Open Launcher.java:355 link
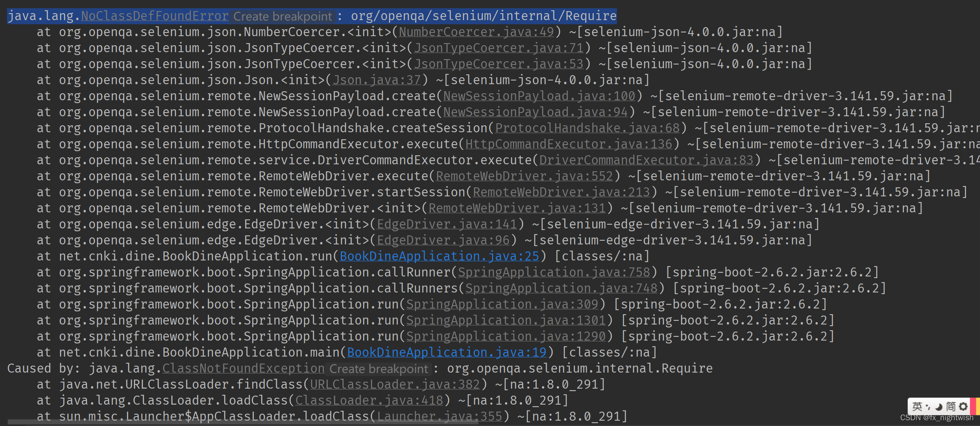Image resolution: width=980 pixels, height=426 pixels. click(x=439, y=416)
